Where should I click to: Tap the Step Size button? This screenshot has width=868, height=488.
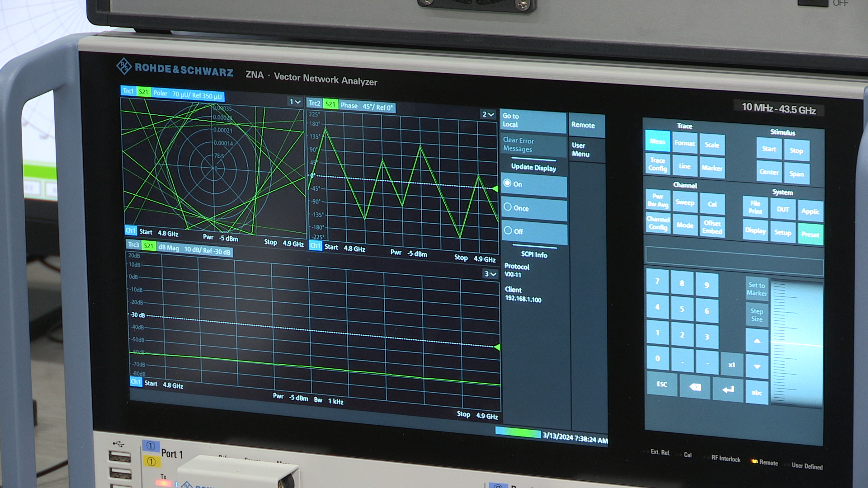point(757,315)
